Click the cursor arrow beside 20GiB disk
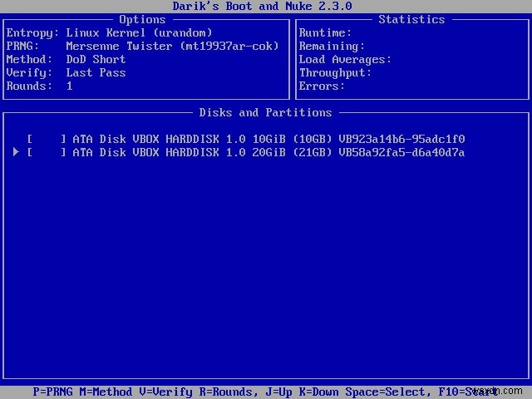 coord(16,152)
